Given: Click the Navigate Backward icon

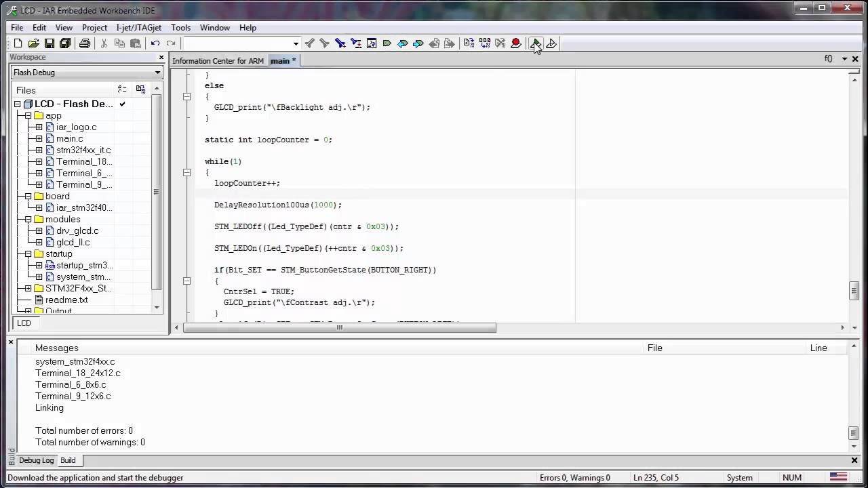Looking at the screenshot, I should [x=434, y=43].
